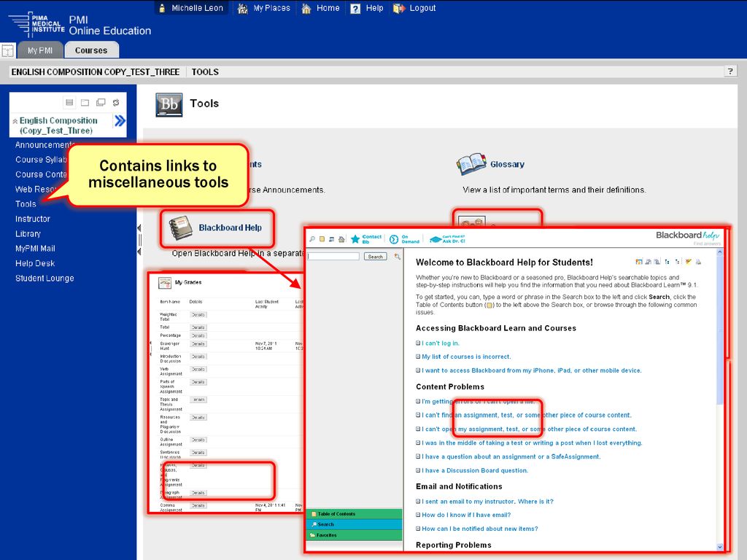The height and width of the screenshot is (560, 747).
Task: Click the help window scroll up arrow
Action: tap(719, 252)
